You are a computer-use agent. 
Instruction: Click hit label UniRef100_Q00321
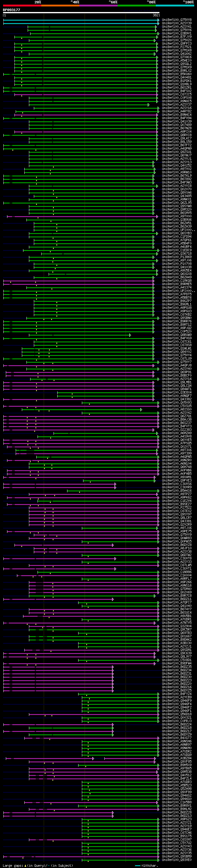click(177, 718)
